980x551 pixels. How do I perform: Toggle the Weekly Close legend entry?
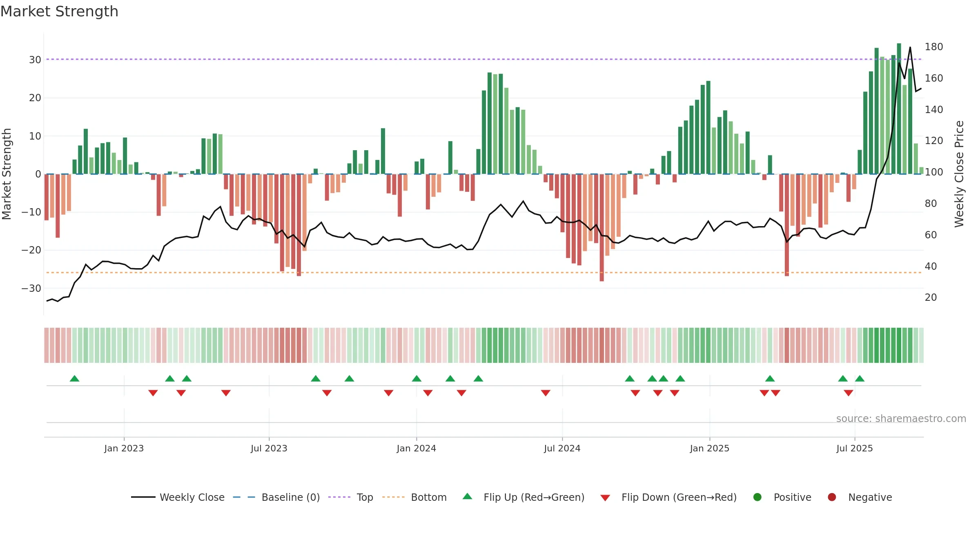tap(178, 497)
